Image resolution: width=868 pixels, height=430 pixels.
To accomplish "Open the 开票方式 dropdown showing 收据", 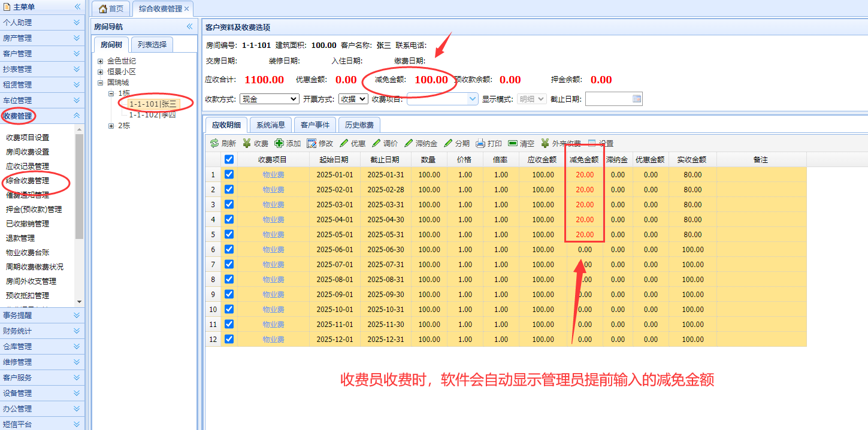I will [353, 99].
